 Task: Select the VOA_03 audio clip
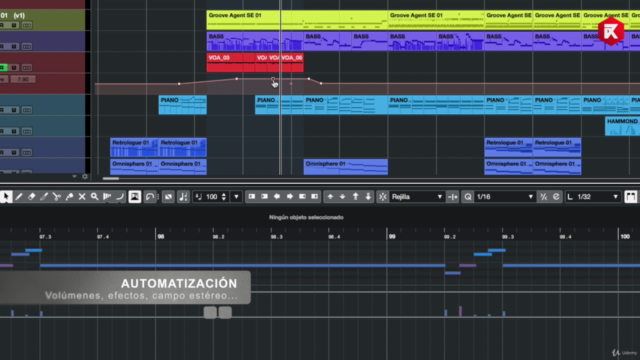click(231, 62)
